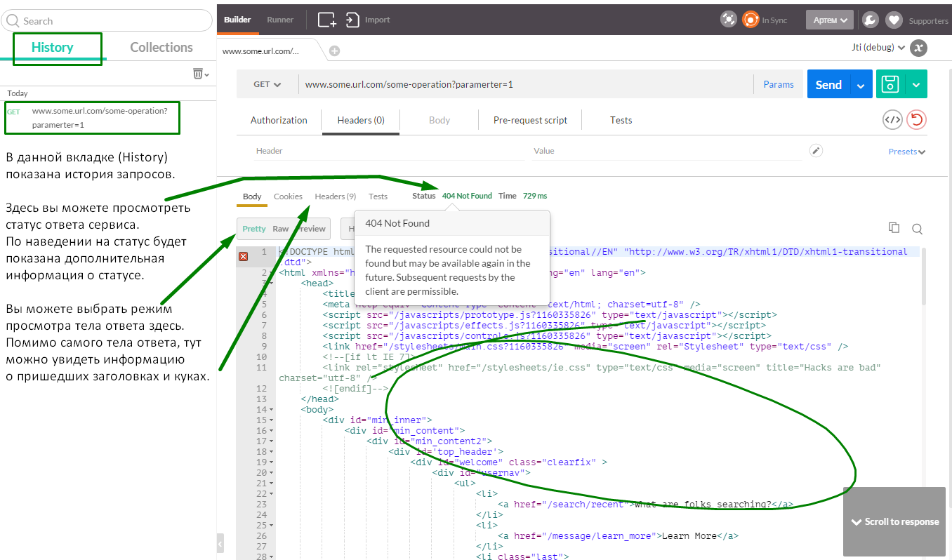Open the GET method dropdown

pos(267,84)
